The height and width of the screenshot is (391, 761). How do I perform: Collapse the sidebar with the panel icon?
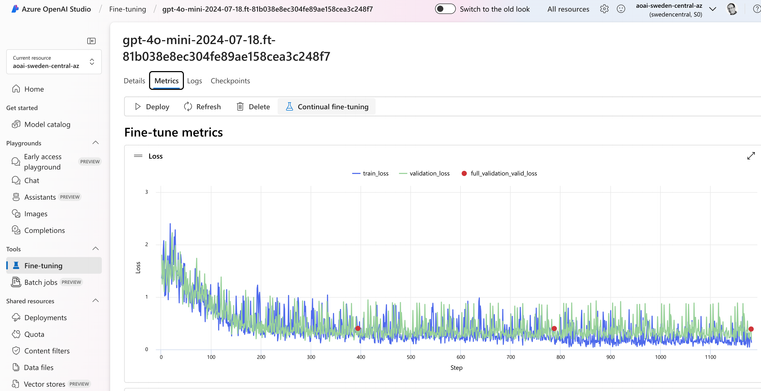click(x=91, y=41)
